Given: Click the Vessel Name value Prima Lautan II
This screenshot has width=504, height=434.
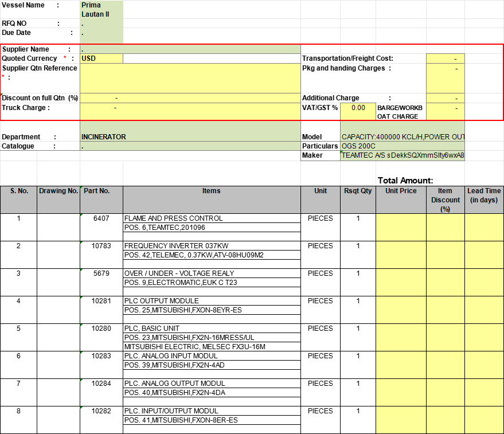Looking at the screenshot, I should coord(101,10).
